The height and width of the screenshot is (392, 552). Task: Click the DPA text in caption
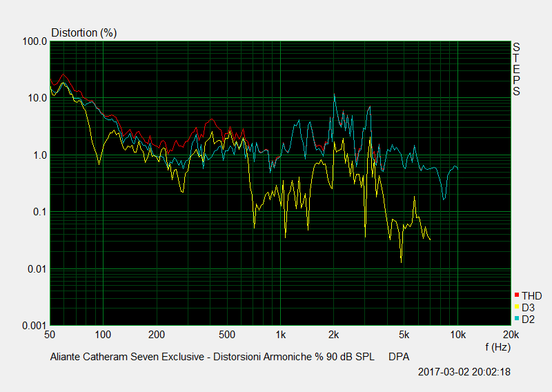[399, 357]
